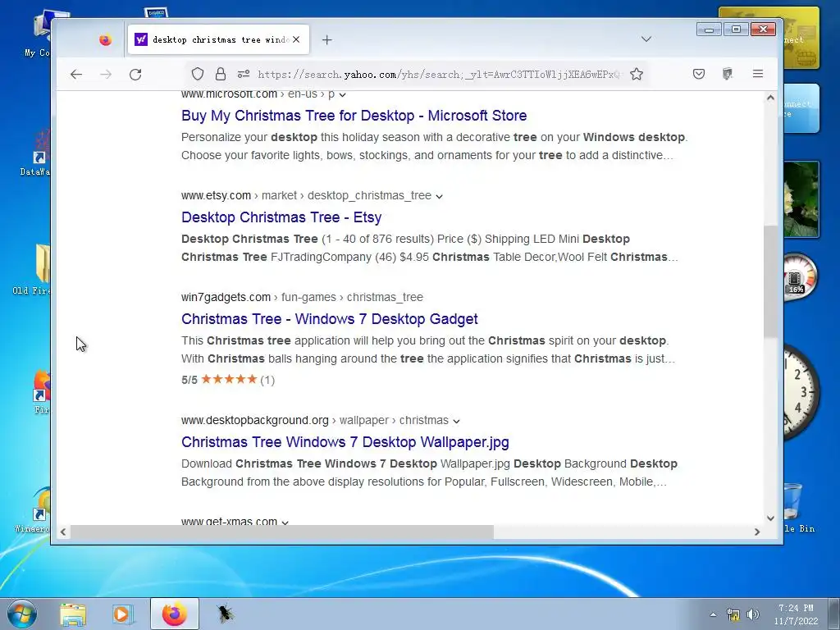Viewport: 840px width, 630px height.
Task: Click the horizontal scrollbar thumb
Action: [x=282, y=532]
